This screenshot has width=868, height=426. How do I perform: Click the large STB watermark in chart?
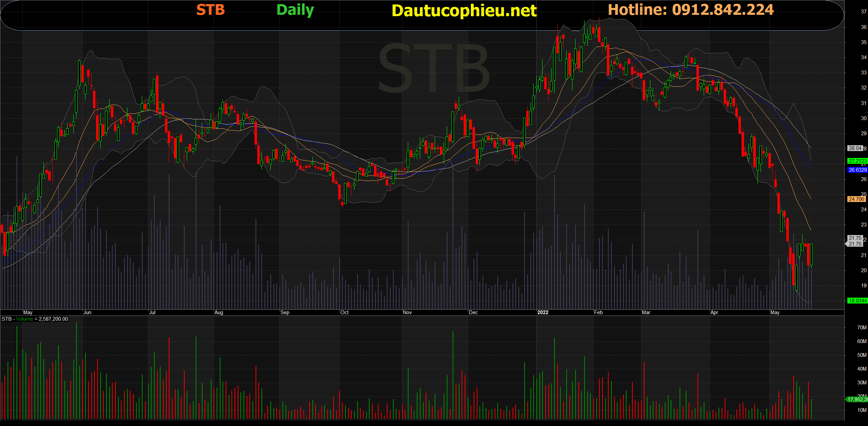[433, 68]
